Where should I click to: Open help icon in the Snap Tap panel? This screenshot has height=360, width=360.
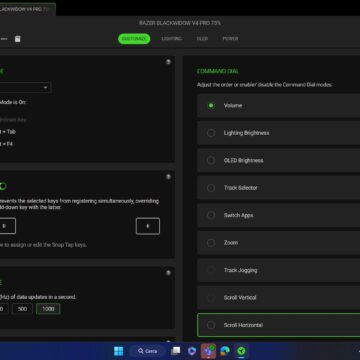[x=168, y=177]
